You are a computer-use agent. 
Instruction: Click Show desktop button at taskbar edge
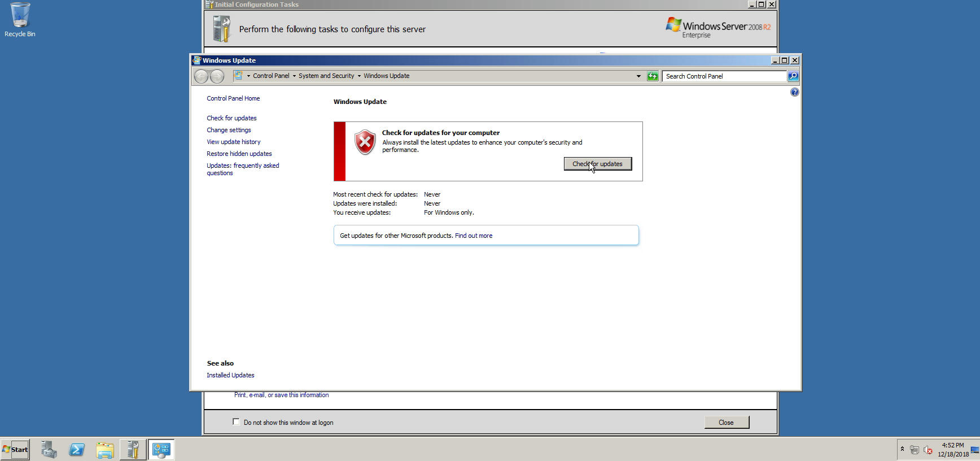point(975,450)
